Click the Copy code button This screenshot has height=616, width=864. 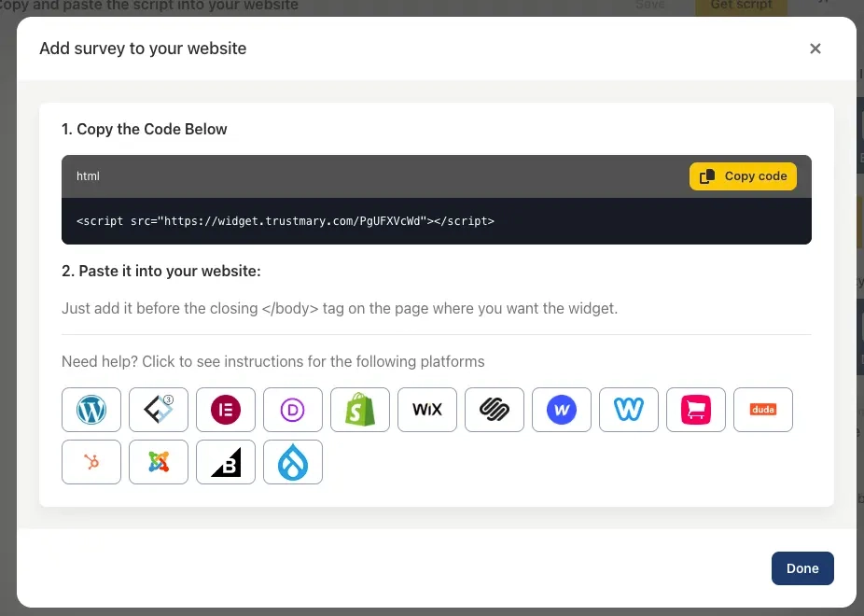point(743,176)
